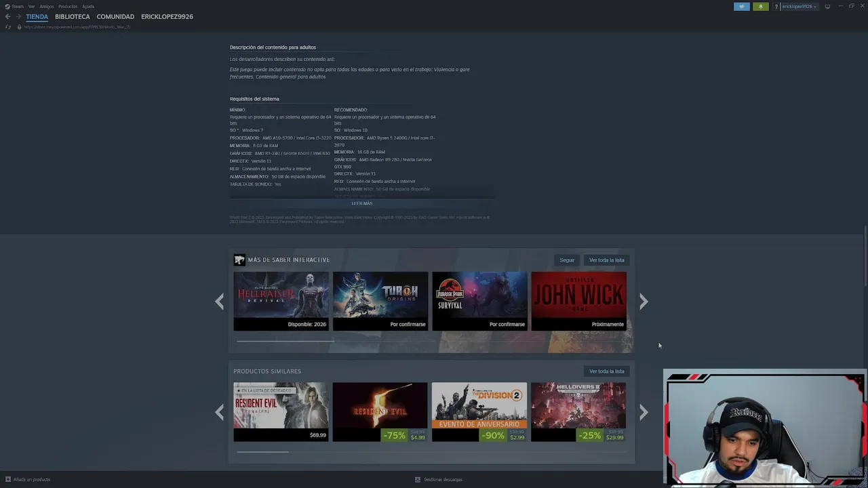868x488 pixels.
Task: Click the similar products carousel scrollbar
Action: pyautogui.click(x=262, y=451)
